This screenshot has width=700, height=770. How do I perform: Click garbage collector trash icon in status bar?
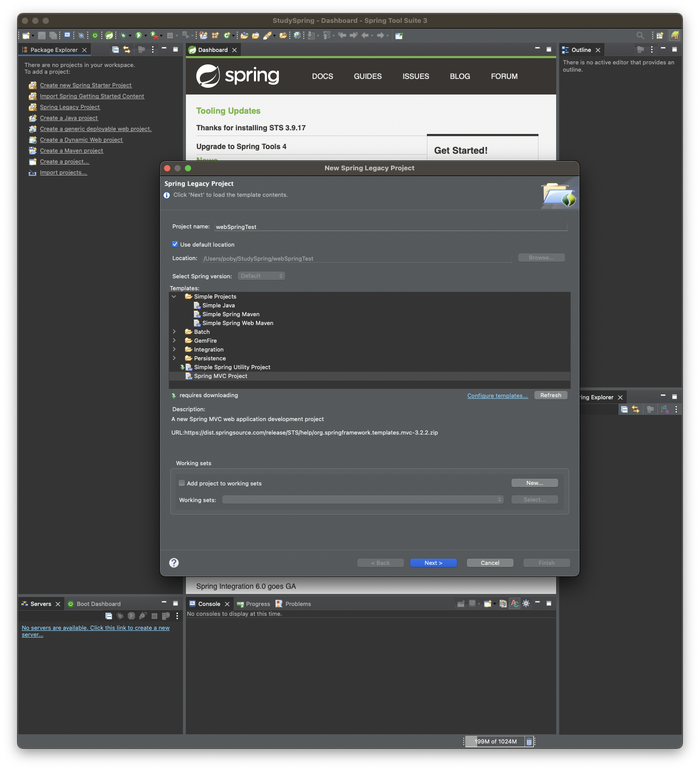click(x=529, y=741)
